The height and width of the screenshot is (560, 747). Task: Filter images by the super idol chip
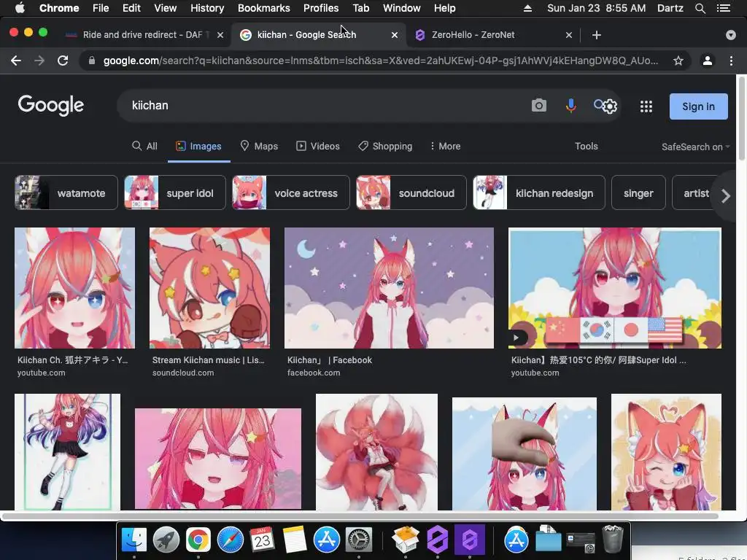[175, 192]
